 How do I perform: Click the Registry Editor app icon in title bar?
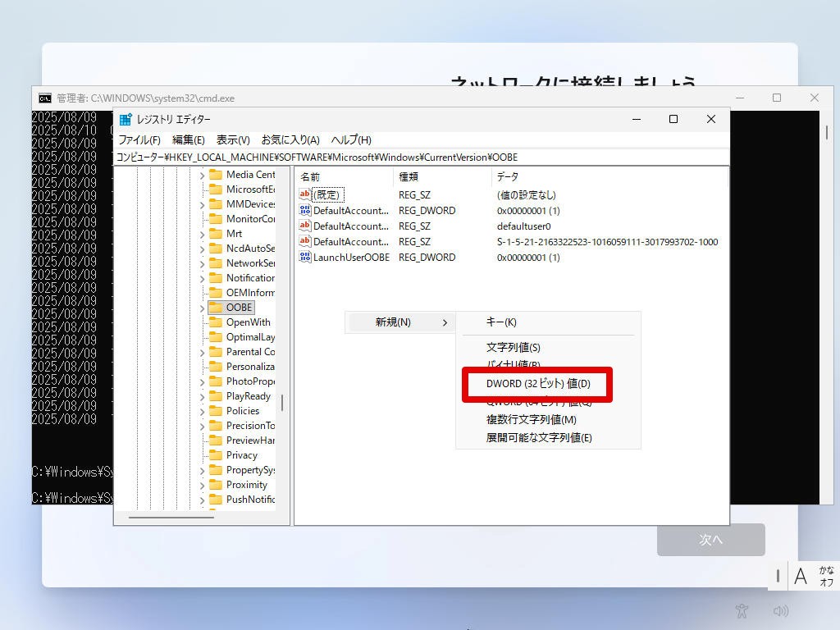click(126, 119)
